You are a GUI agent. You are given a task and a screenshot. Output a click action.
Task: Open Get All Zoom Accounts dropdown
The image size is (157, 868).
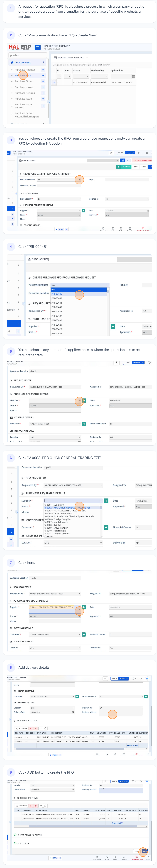click(87, 58)
